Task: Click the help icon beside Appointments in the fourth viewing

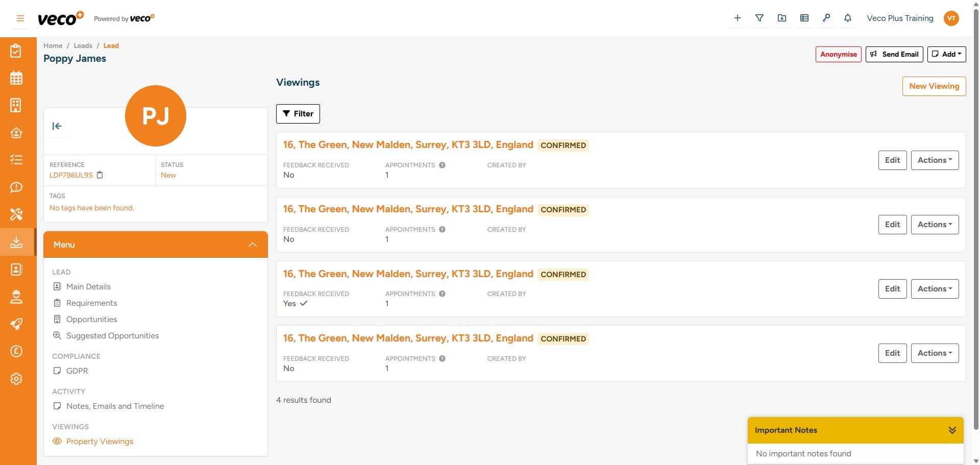Action: [x=442, y=359]
